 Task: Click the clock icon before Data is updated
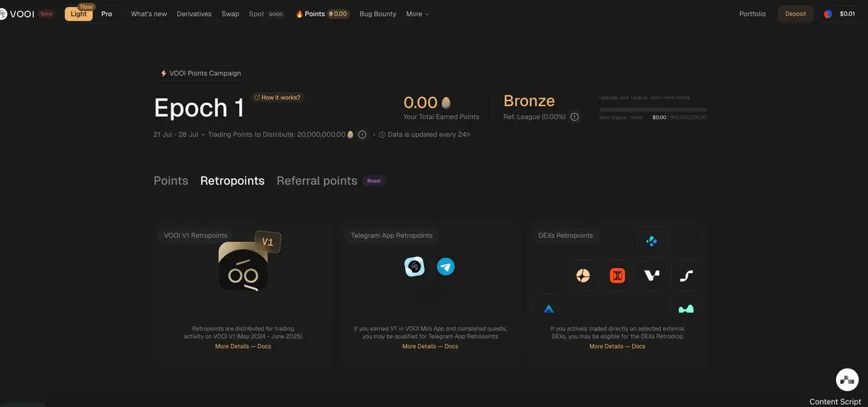click(x=382, y=134)
